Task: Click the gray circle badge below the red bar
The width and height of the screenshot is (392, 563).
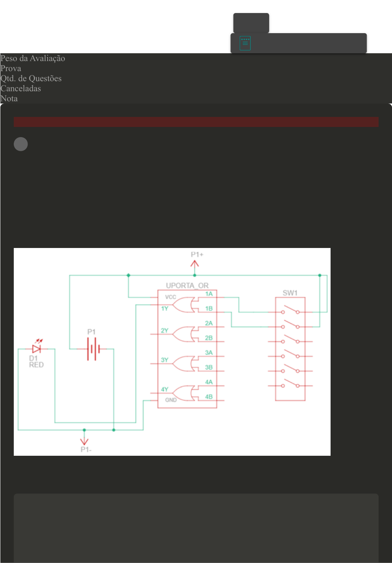Action: click(x=21, y=144)
